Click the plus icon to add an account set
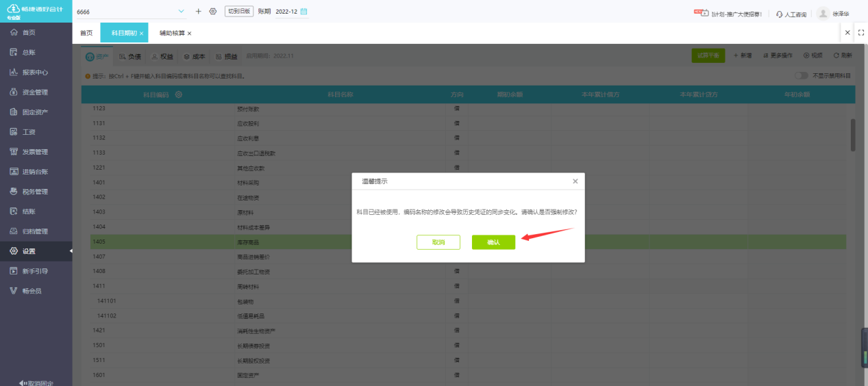The height and width of the screenshot is (386, 868). click(x=199, y=12)
